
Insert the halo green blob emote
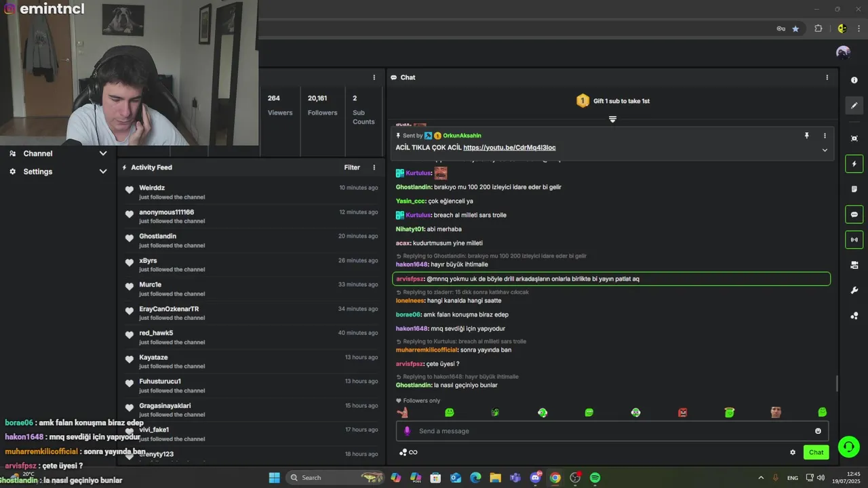[729, 412]
